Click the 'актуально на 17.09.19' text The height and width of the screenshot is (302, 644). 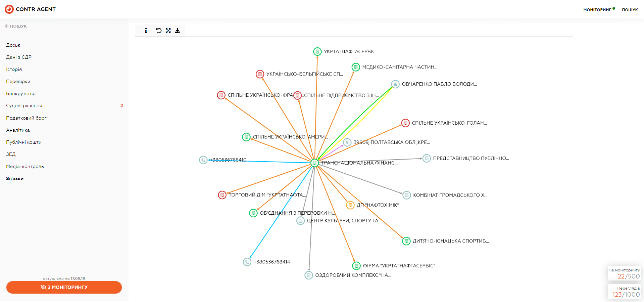64,278
